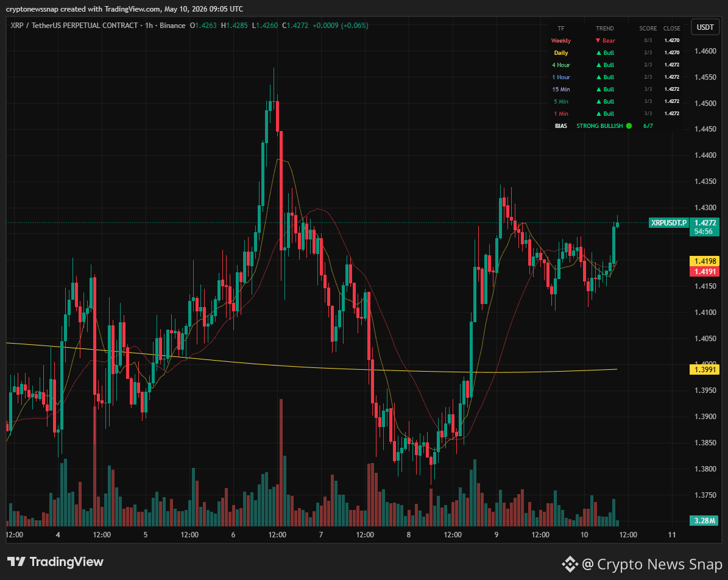The width and height of the screenshot is (728, 580).
Task: Click the 1.4400 price axis label
Action: [x=705, y=155]
